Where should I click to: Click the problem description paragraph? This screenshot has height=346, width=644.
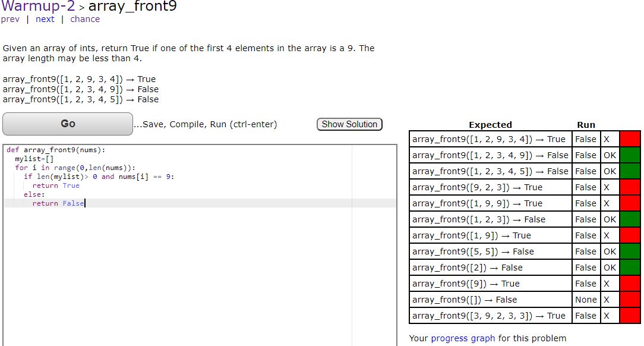point(188,53)
